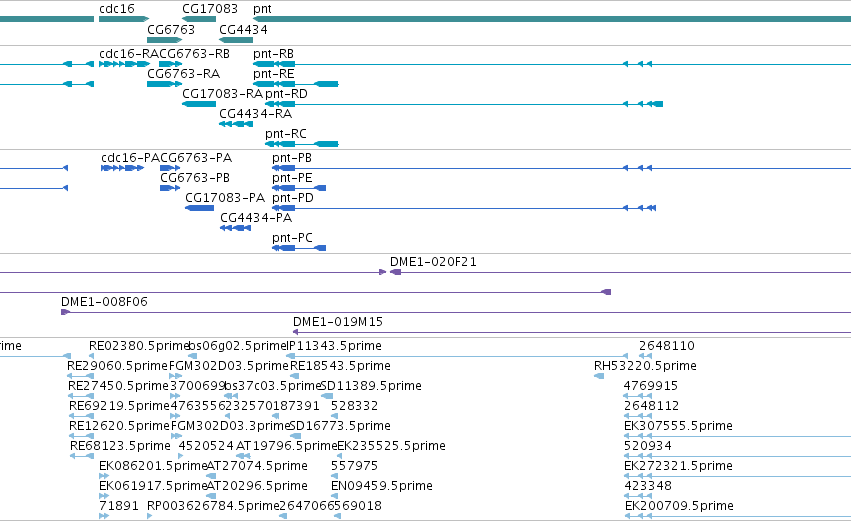Click EST EN09459.5prime
The height and width of the screenshot is (521, 851).
tap(382, 487)
